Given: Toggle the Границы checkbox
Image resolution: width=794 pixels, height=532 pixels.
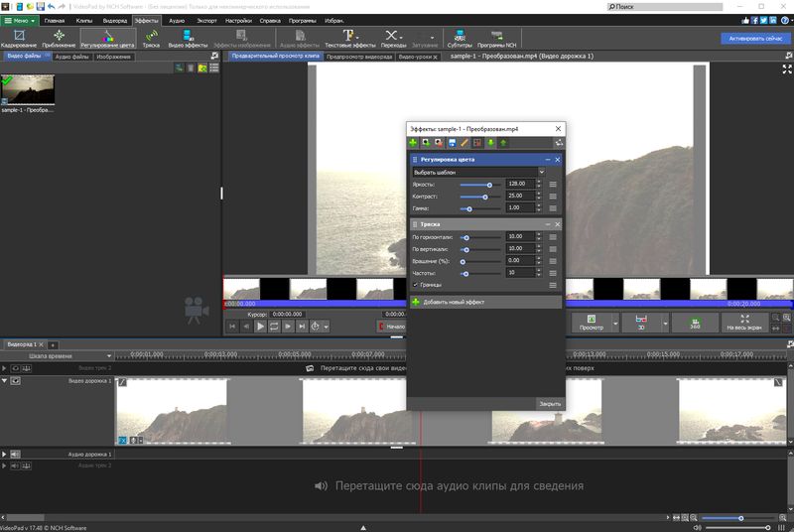Looking at the screenshot, I should click(415, 285).
